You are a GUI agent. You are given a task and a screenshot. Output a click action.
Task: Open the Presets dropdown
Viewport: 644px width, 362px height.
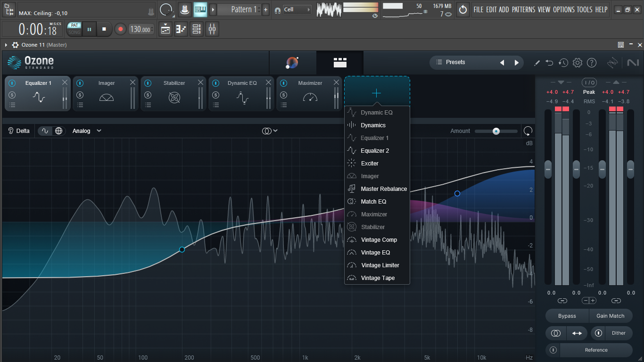pos(476,62)
